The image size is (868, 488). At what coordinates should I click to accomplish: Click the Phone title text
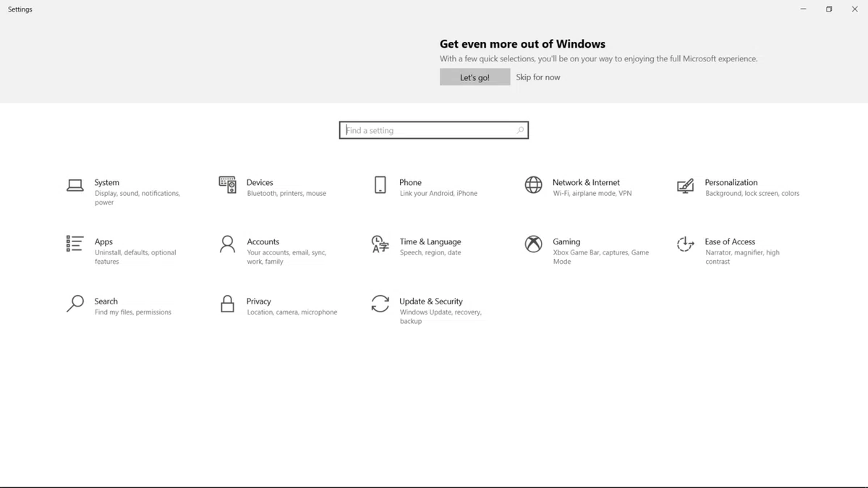410,183
